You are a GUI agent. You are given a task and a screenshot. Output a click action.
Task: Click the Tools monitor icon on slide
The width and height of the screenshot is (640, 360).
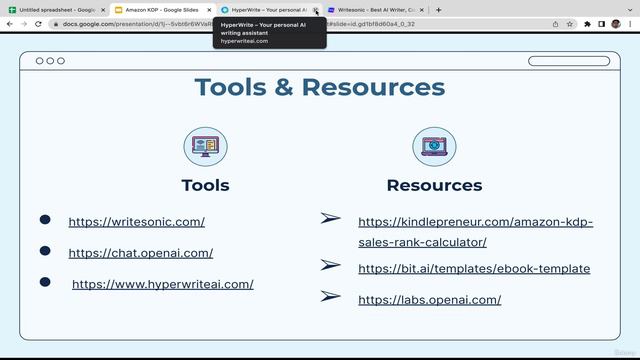point(205,147)
